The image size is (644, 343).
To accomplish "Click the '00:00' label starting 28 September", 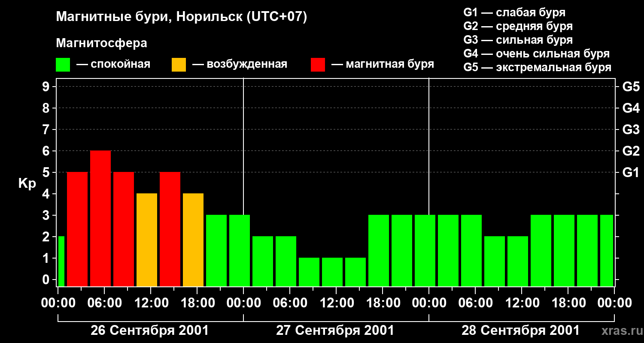I will [x=429, y=303].
